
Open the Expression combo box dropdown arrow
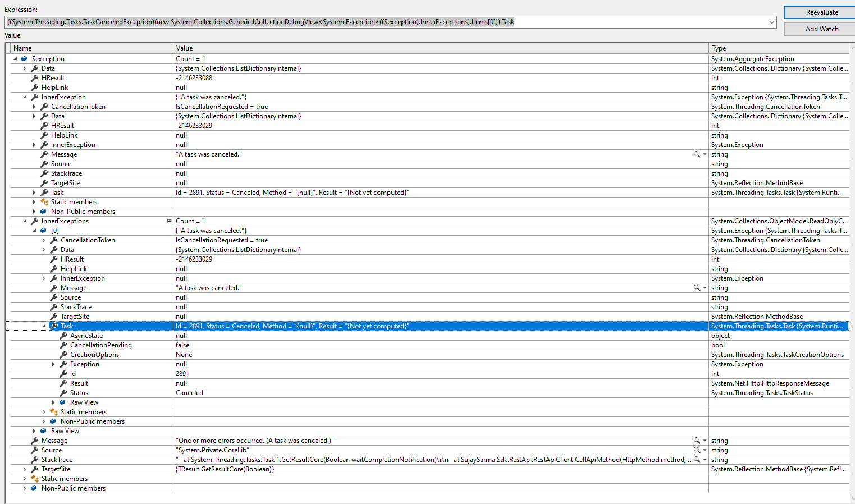click(771, 22)
